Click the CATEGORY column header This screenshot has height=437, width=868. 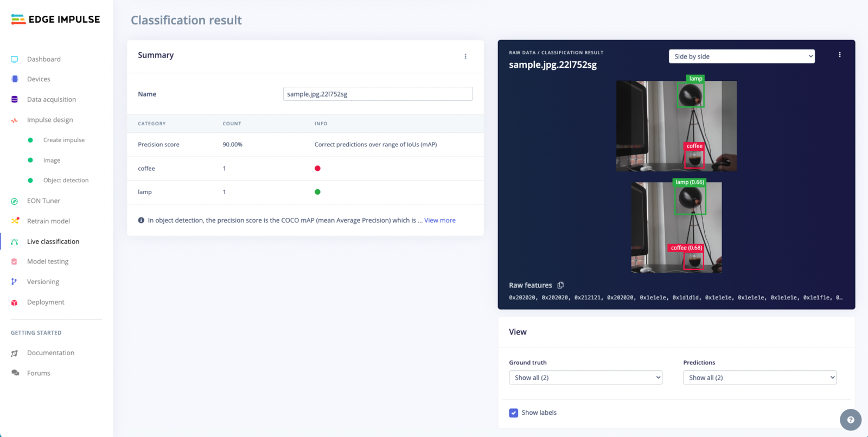152,124
